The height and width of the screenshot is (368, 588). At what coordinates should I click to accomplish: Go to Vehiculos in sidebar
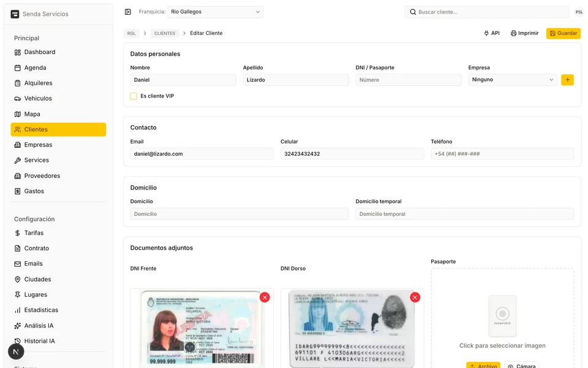[x=37, y=98]
